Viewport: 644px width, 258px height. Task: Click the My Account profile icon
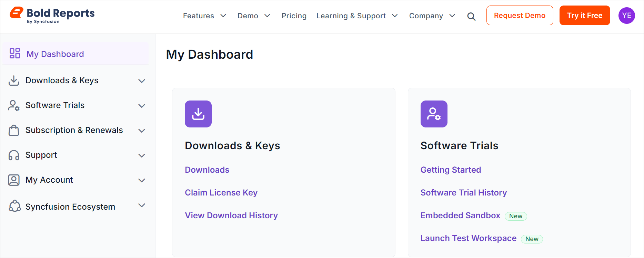coord(14,180)
